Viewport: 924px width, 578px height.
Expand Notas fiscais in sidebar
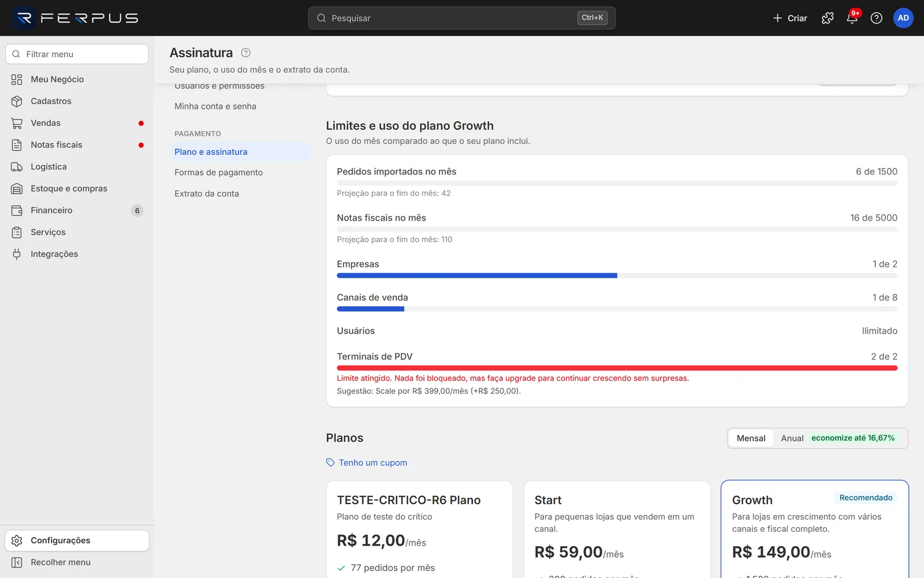77,145
